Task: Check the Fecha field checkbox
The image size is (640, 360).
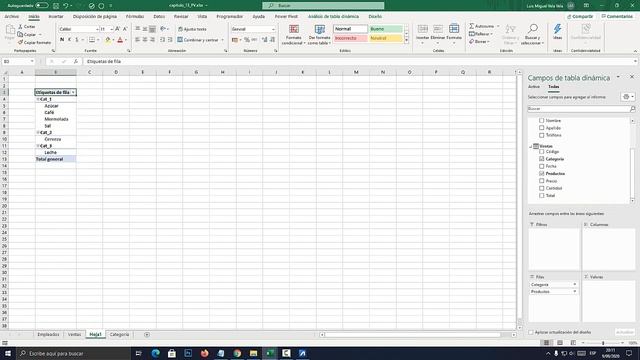Action: (x=542, y=166)
